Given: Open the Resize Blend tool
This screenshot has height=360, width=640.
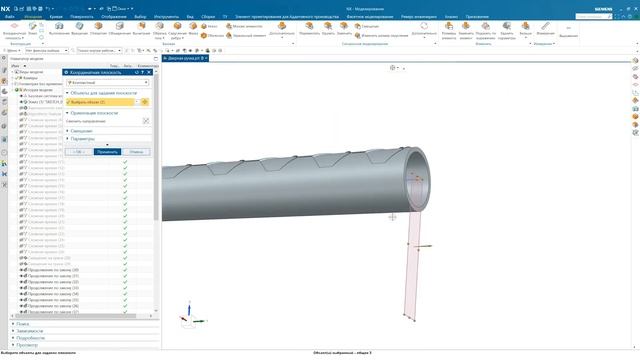Looking at the screenshot, I should (381, 36).
